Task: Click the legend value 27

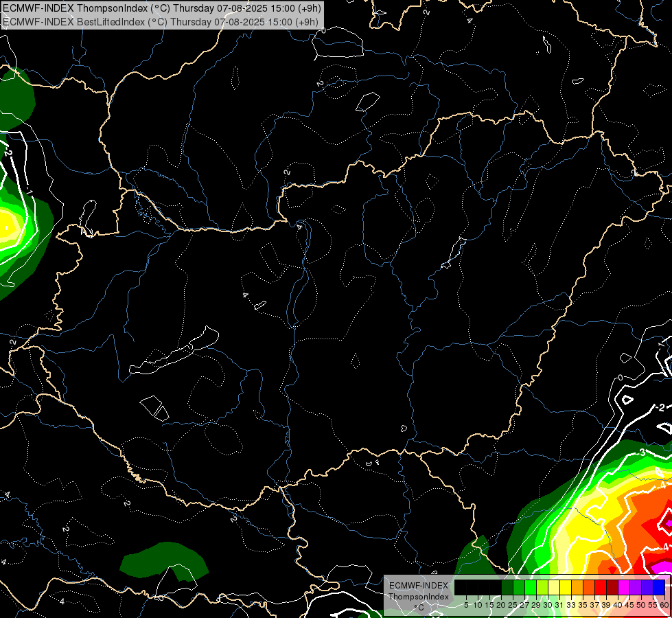Action: click(x=524, y=605)
